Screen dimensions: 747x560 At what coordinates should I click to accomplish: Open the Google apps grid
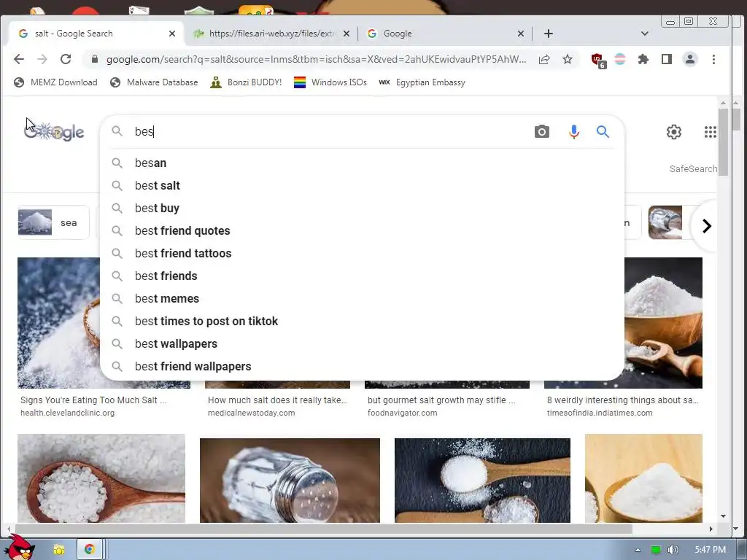click(x=710, y=131)
